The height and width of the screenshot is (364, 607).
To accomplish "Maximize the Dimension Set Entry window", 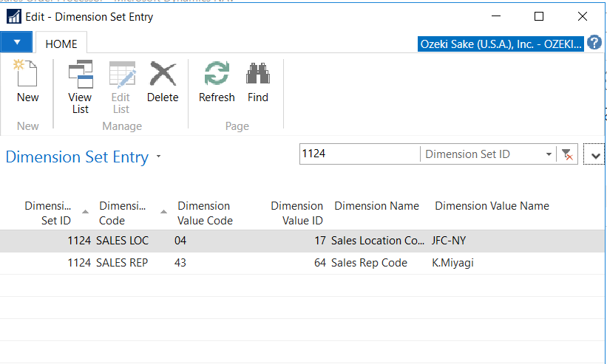I will point(539,16).
